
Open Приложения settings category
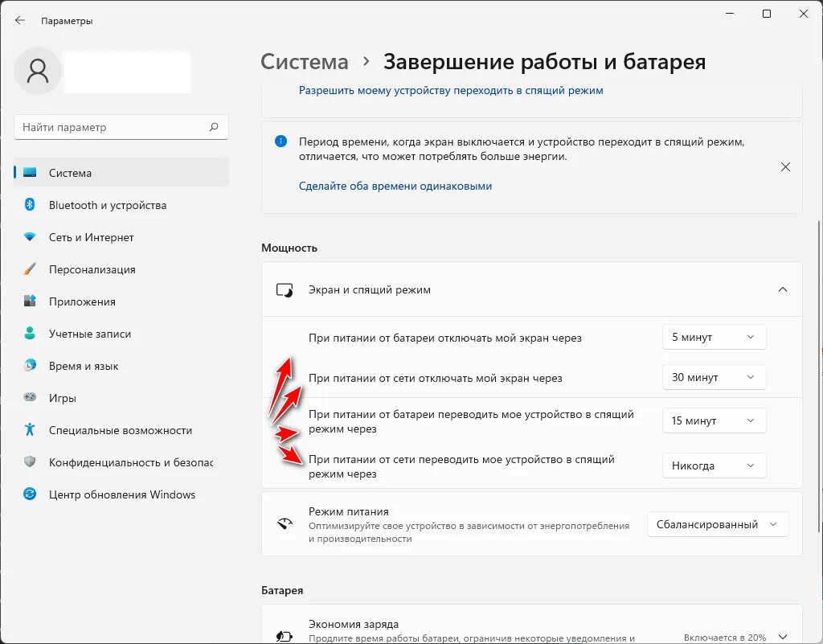click(x=121, y=301)
